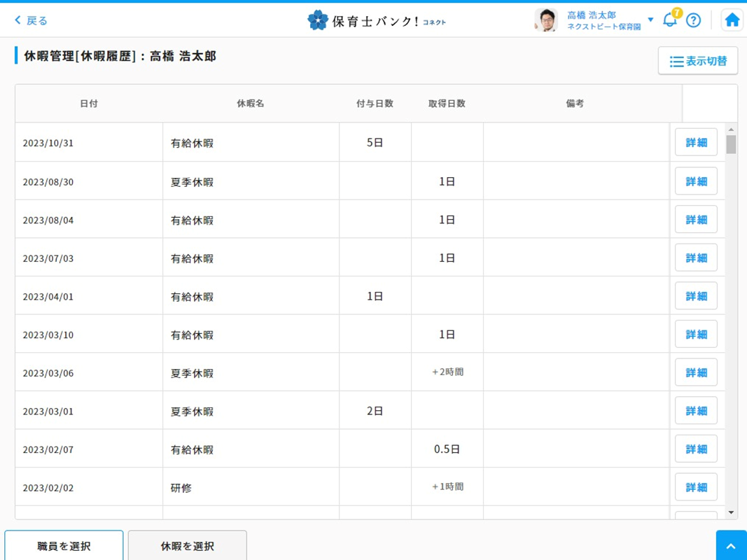Click the user profile avatar photo
The width and height of the screenshot is (747, 560).
[x=546, y=20]
